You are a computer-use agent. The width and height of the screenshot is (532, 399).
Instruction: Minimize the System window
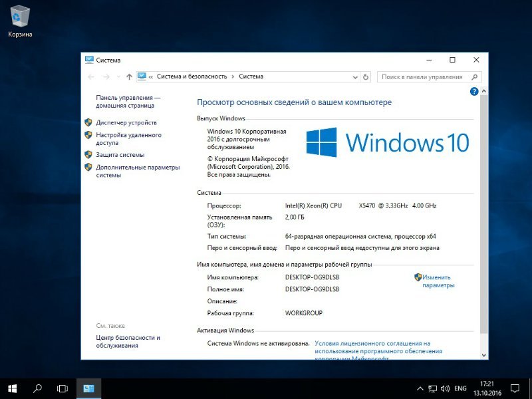coord(429,60)
